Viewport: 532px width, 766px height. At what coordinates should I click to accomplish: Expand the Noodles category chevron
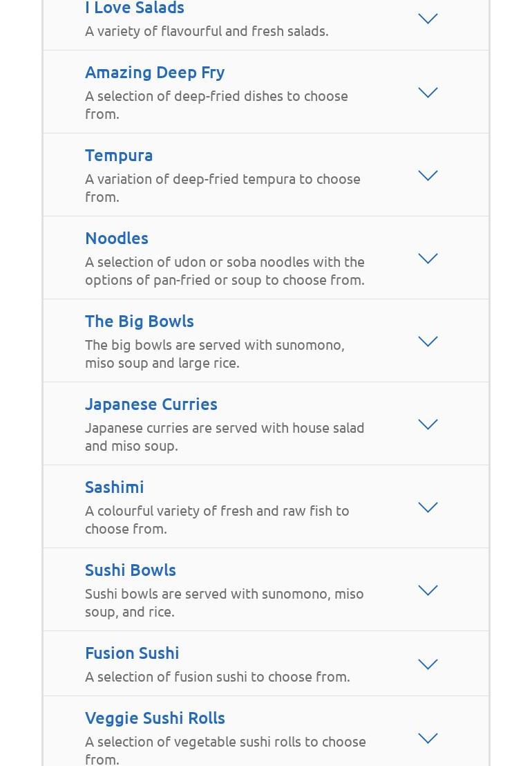[x=428, y=259]
